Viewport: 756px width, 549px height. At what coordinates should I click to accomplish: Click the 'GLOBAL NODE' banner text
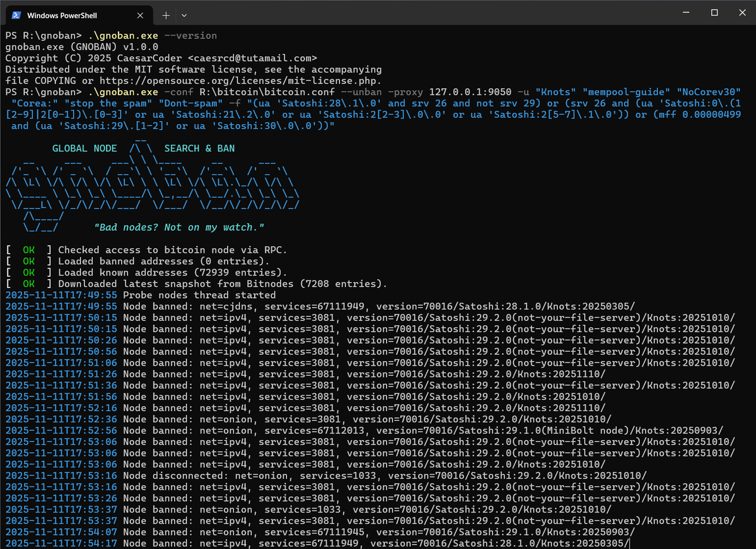pyautogui.click(x=84, y=149)
